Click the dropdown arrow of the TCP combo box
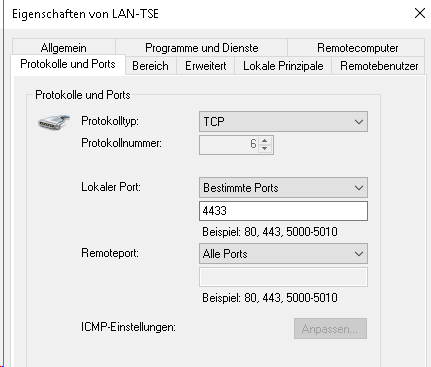This screenshot has height=367, width=431. (359, 122)
